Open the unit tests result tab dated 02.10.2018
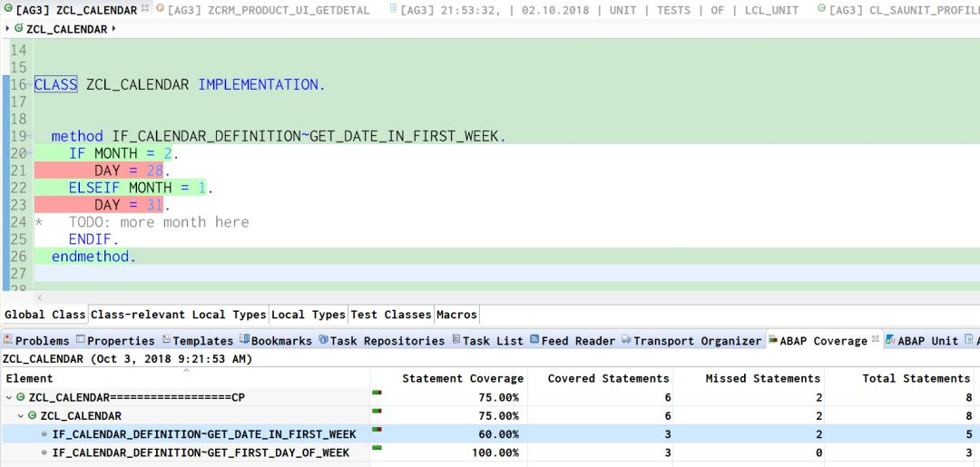The image size is (980, 467). tap(593, 10)
